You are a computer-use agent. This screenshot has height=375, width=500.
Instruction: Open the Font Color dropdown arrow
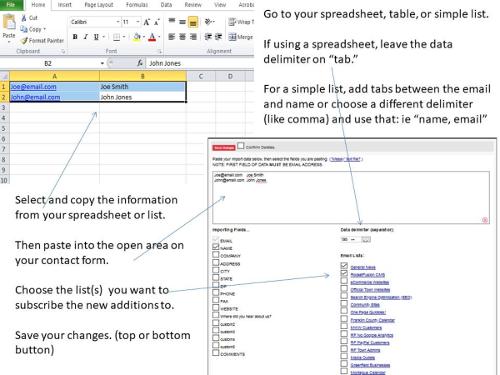pos(159,37)
